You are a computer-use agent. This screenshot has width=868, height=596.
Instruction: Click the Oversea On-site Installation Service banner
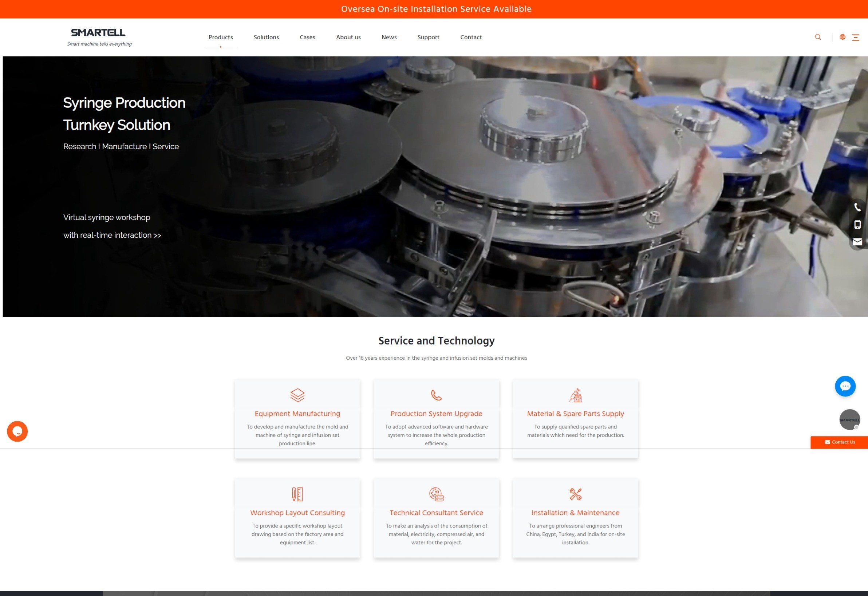(x=436, y=9)
